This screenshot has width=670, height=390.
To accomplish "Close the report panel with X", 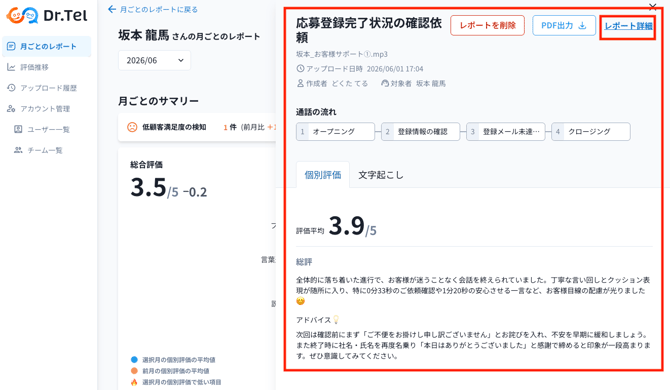I will pyautogui.click(x=652, y=6).
